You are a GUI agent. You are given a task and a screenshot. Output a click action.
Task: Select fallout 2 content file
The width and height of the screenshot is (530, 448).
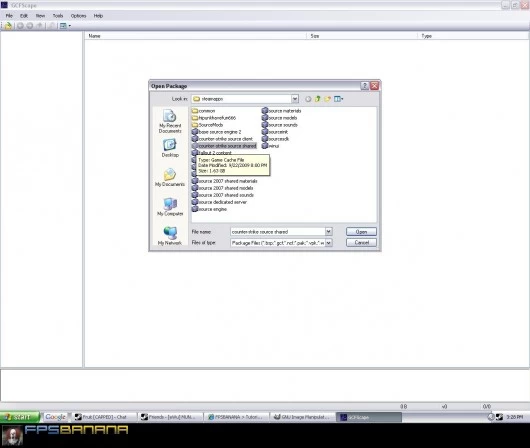click(212, 153)
